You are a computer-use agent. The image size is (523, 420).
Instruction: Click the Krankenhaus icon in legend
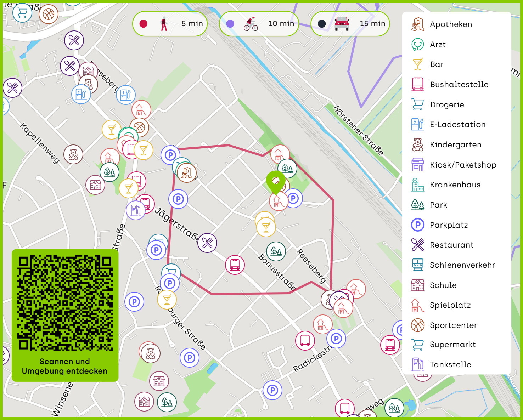tap(418, 185)
